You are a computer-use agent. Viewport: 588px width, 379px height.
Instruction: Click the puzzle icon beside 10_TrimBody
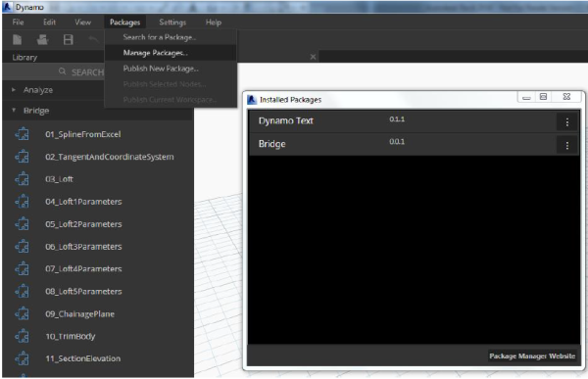tap(23, 336)
